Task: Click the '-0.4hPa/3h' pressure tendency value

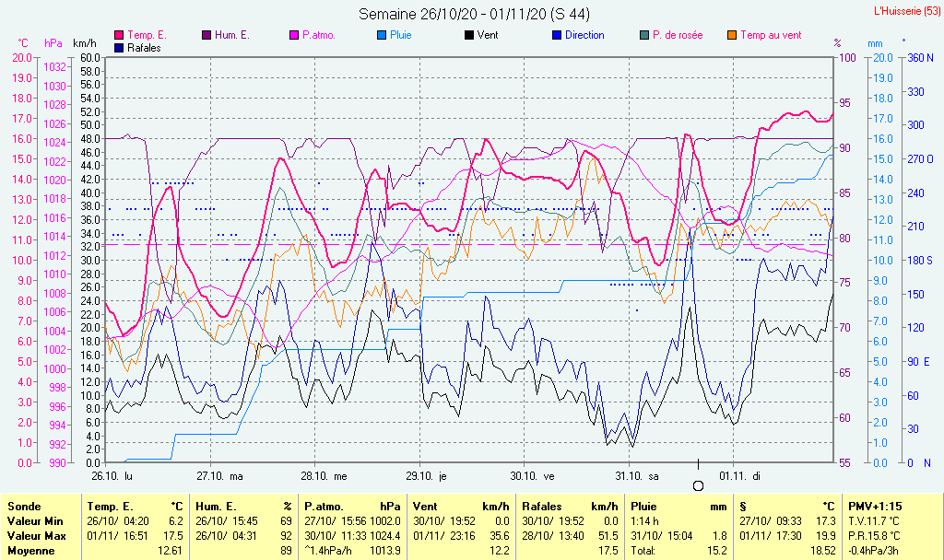Action: (x=874, y=551)
